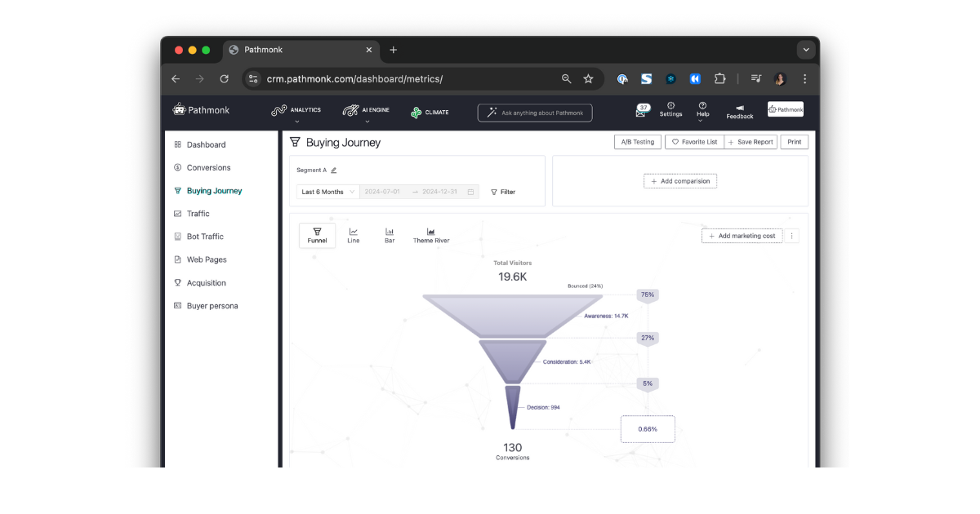Open the mail inbox icon with badge
The width and height of the screenshot is (980, 514).
[642, 112]
